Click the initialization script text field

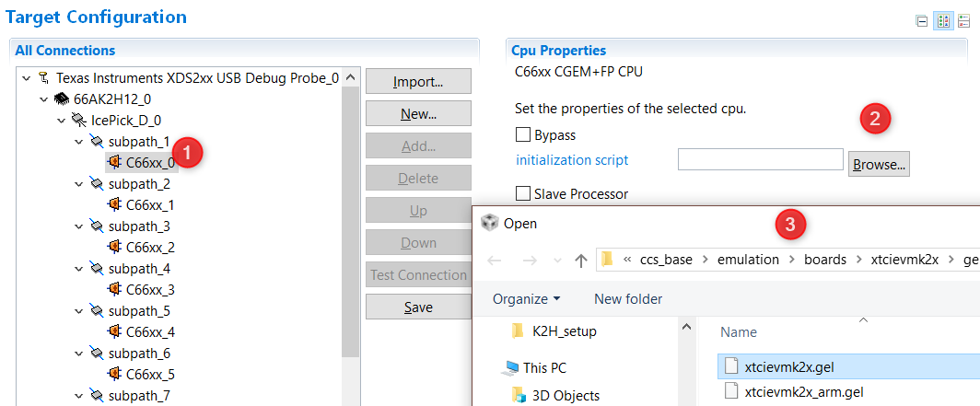[760, 160]
